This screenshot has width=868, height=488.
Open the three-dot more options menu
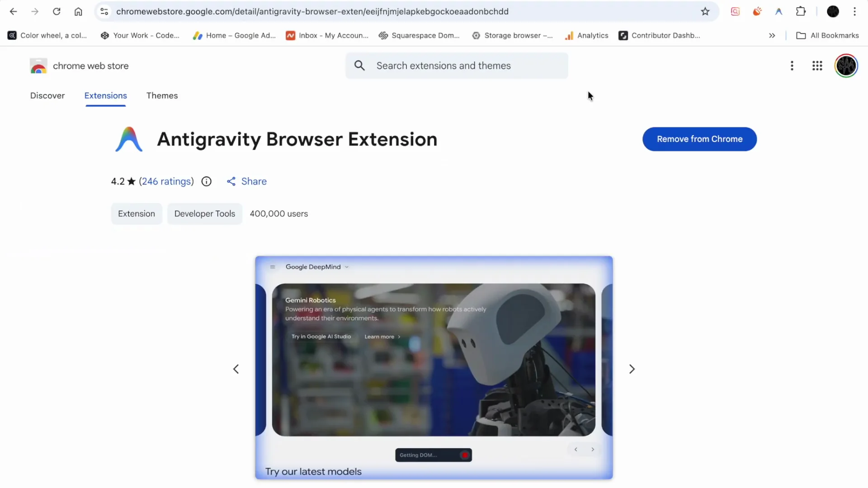[x=792, y=66]
